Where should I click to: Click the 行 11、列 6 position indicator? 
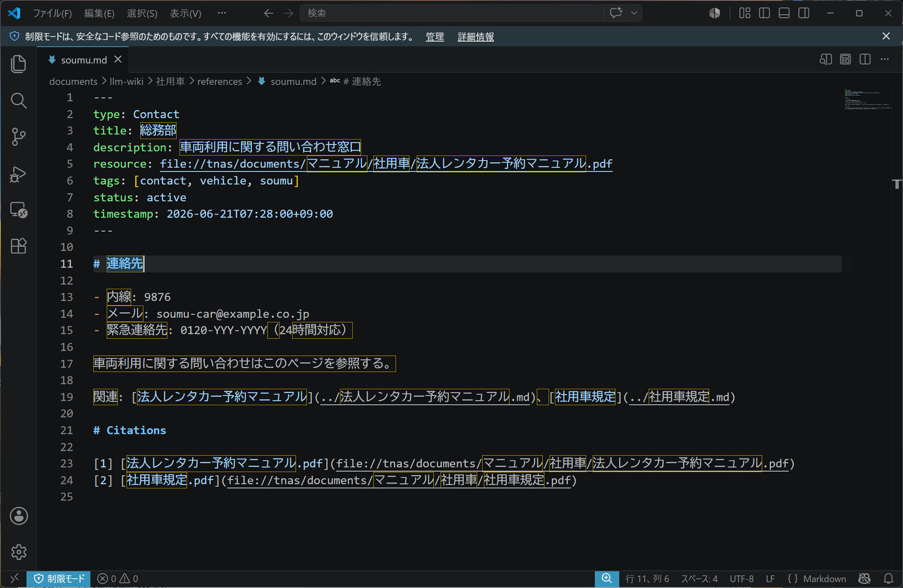click(x=647, y=579)
